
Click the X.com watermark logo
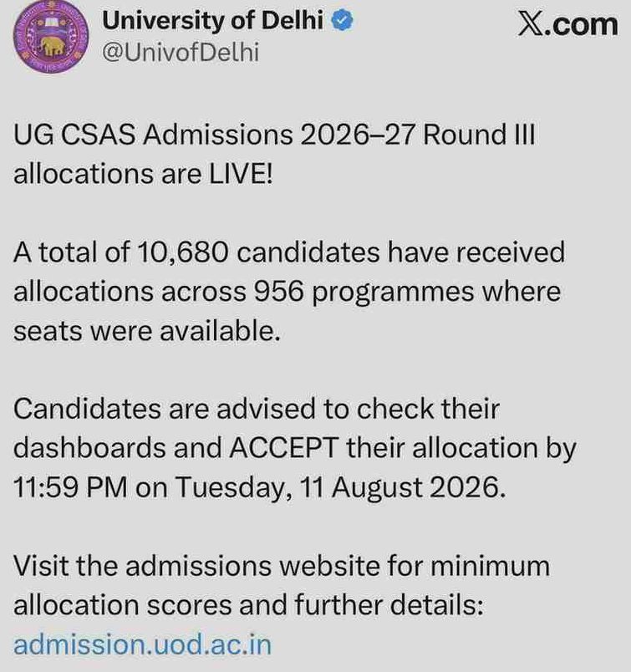point(568,24)
